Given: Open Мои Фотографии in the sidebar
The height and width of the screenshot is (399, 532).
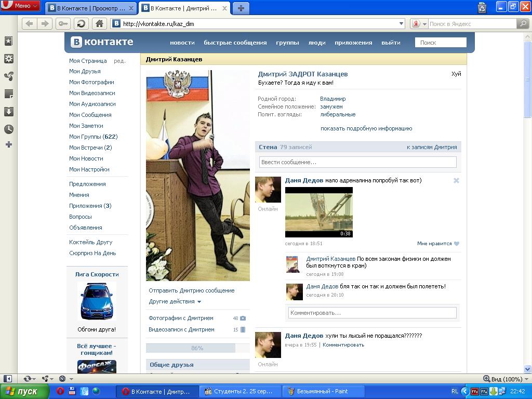Looking at the screenshot, I should tap(91, 82).
